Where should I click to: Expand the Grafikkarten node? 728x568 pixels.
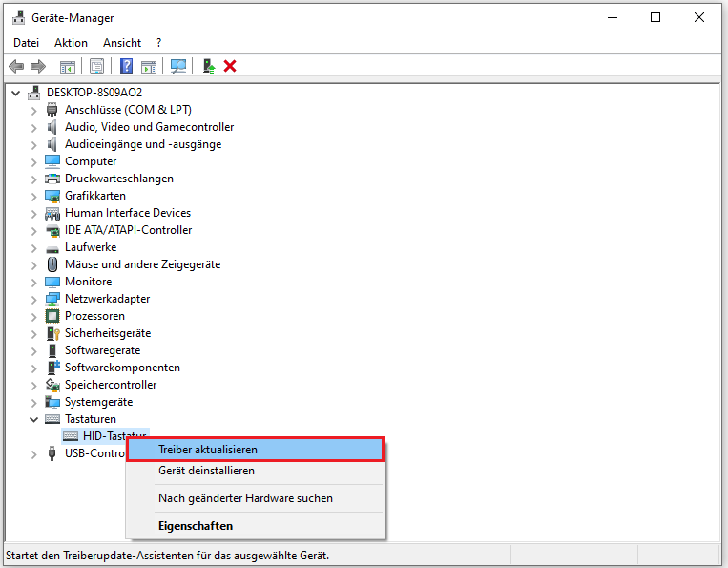pyautogui.click(x=33, y=197)
